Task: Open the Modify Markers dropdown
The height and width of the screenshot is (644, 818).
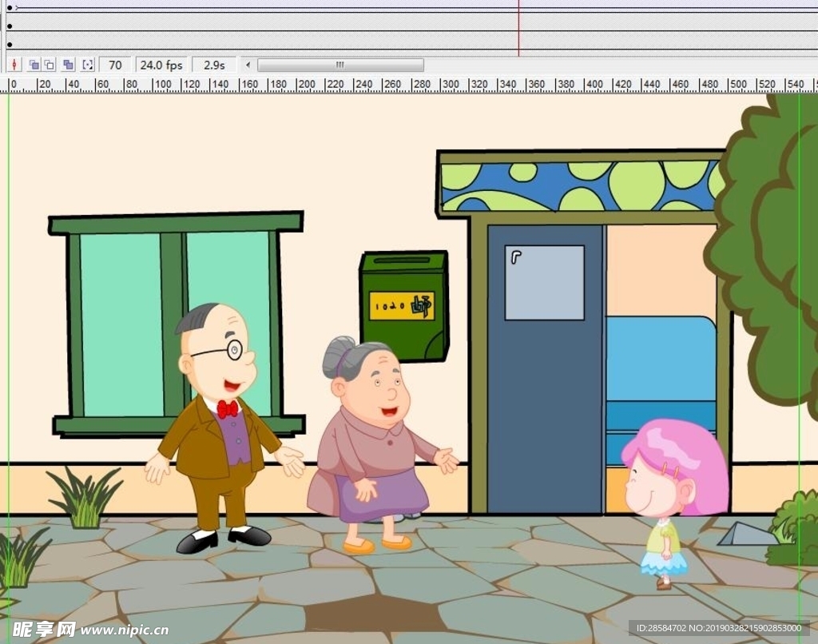Action: tap(88, 65)
